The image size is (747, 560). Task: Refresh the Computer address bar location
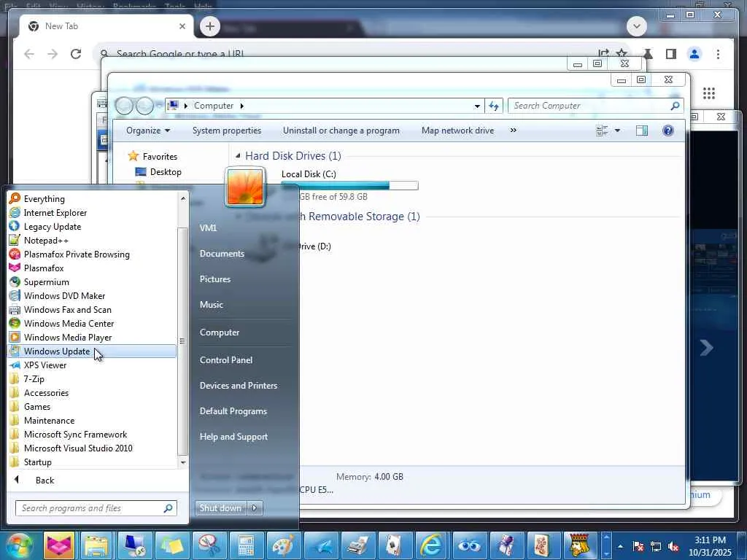[494, 106]
